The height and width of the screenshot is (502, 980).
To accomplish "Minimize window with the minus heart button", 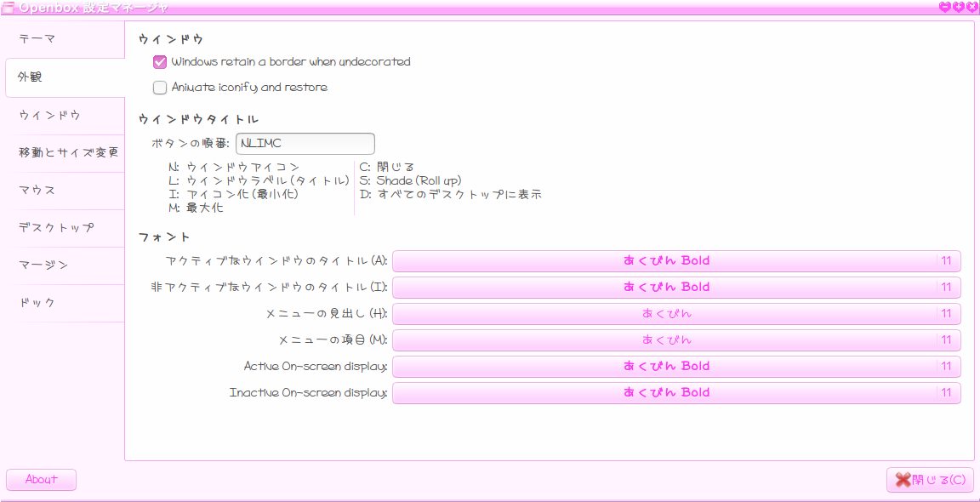I will tap(943, 8).
